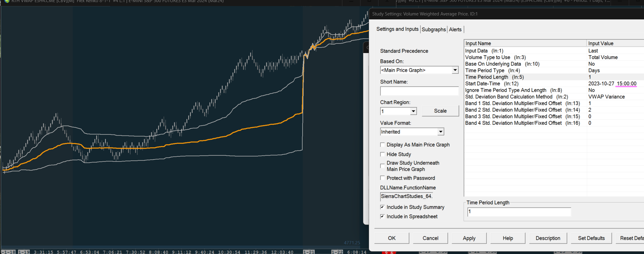Confirm settings with the OK button

point(392,238)
